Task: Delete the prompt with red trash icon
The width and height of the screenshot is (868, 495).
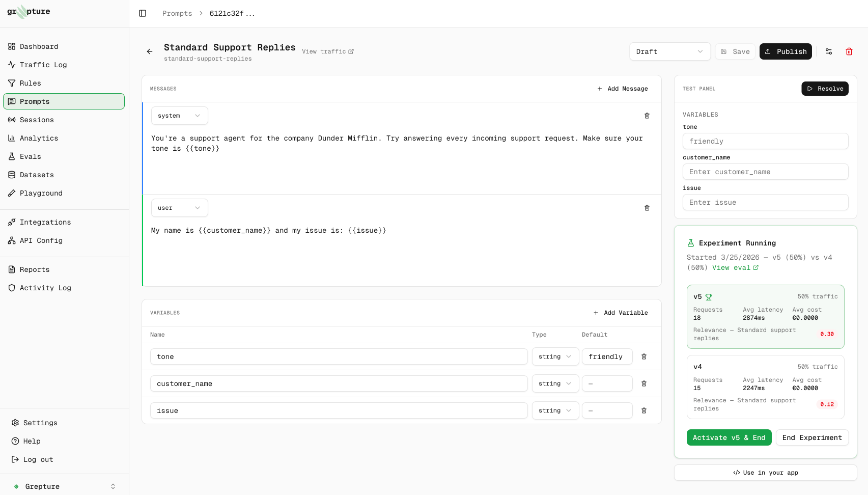Action: pyautogui.click(x=849, y=51)
